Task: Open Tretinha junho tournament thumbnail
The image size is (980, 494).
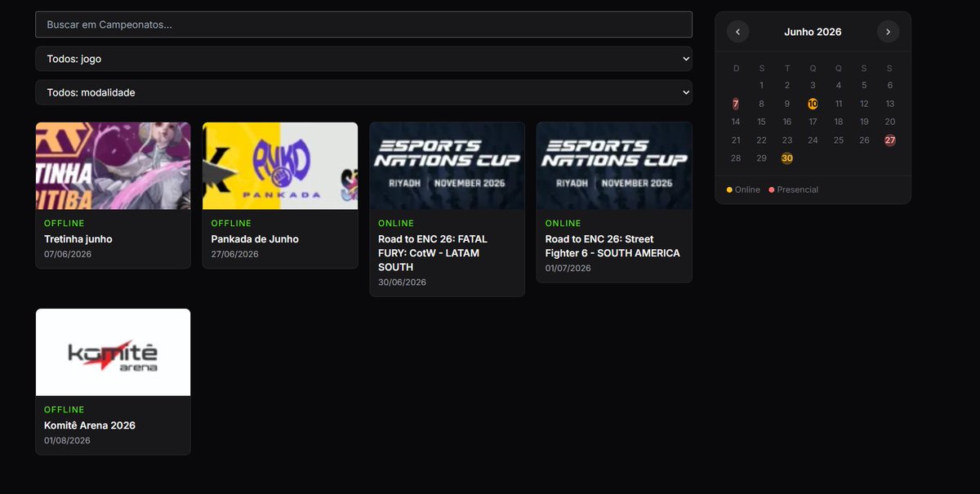Action: pyautogui.click(x=113, y=166)
